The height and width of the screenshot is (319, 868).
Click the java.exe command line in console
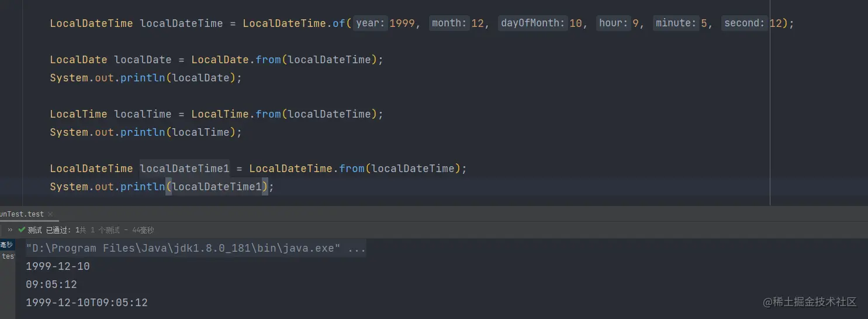(196, 248)
